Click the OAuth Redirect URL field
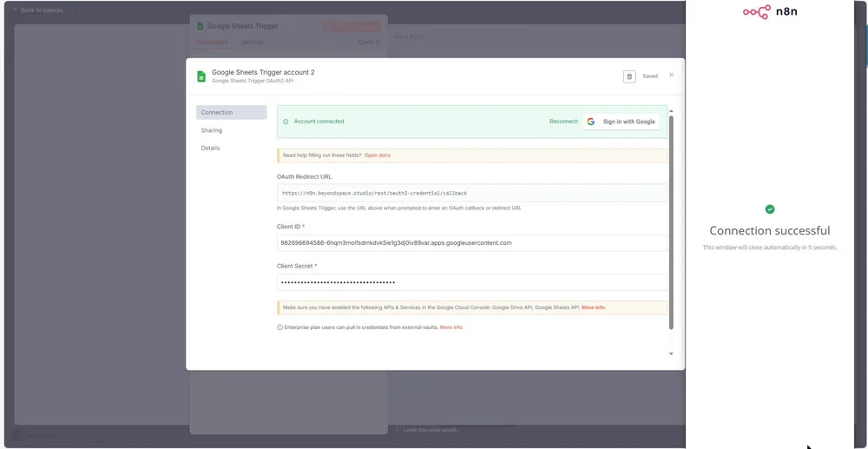This screenshot has height=449, width=868. (472, 193)
